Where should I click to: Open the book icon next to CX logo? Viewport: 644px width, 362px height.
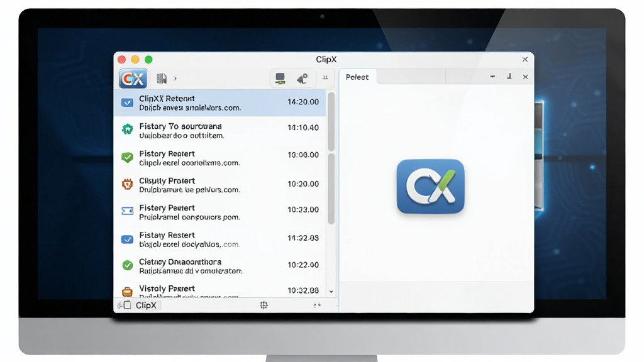pyautogui.click(x=162, y=78)
